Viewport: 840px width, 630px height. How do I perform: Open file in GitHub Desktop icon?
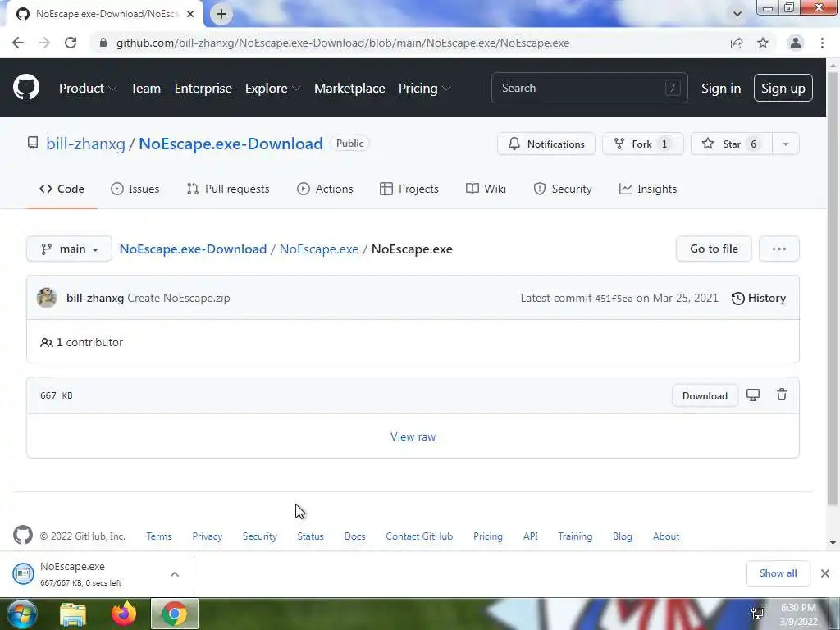point(753,395)
